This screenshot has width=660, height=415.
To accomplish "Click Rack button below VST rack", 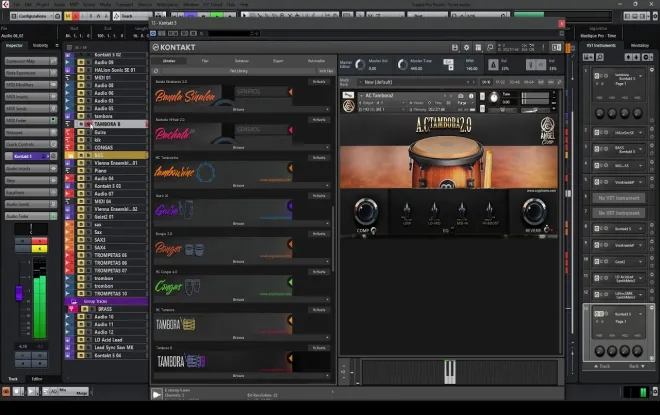I will [x=636, y=366].
